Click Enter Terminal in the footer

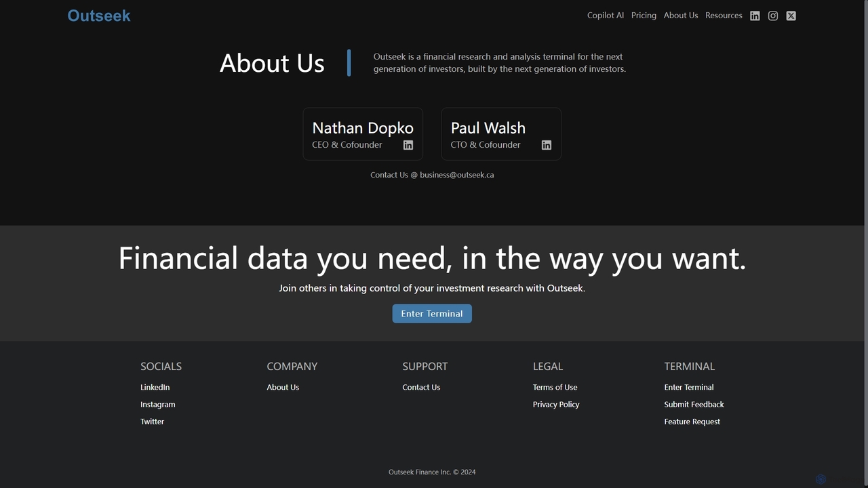(x=689, y=387)
